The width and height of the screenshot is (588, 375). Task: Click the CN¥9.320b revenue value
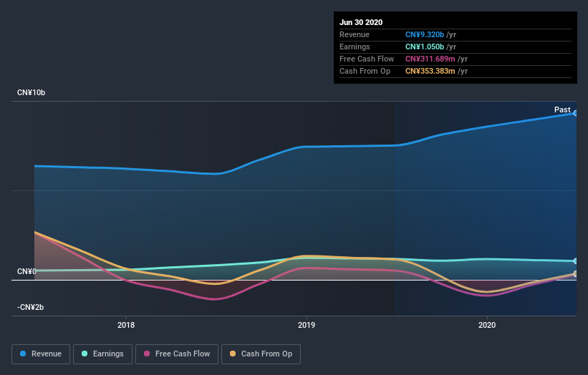pos(425,34)
